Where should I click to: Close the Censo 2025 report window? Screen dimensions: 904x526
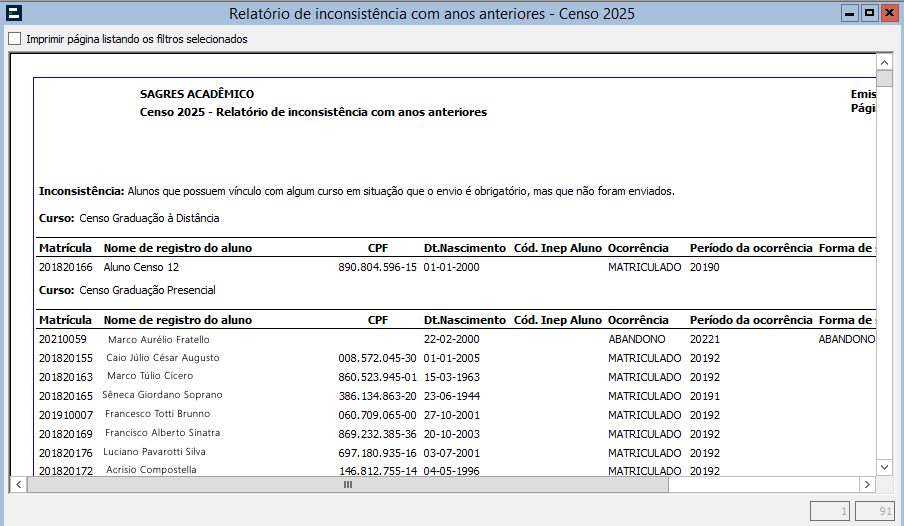pyautogui.click(x=890, y=13)
